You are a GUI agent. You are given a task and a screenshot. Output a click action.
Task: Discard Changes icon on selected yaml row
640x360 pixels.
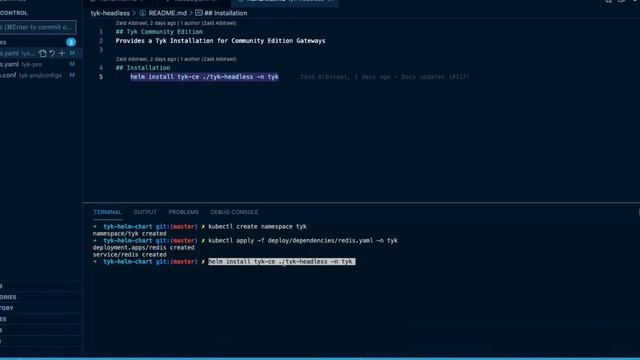pos(52,53)
